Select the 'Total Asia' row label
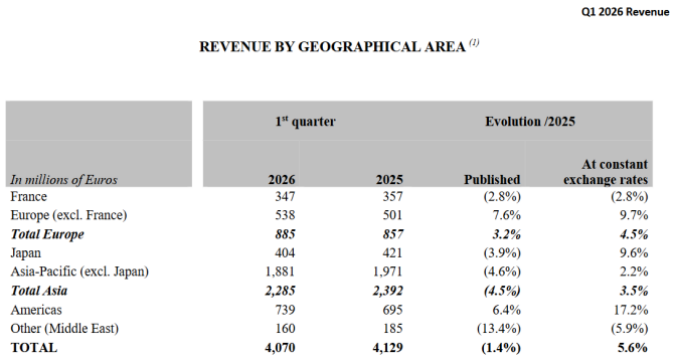Image resolution: width=674 pixels, height=362 pixels. pyautogui.click(x=39, y=291)
